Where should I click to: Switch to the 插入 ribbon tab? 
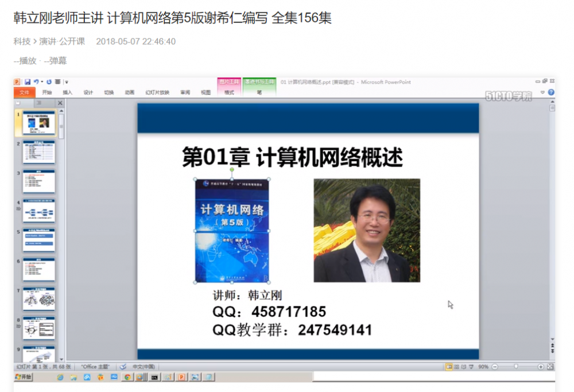coord(67,92)
